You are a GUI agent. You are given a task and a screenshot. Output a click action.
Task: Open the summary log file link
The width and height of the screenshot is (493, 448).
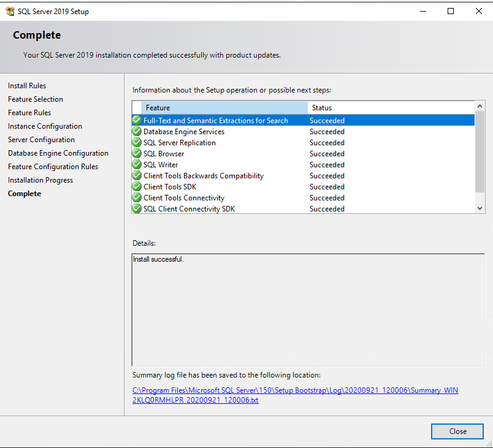[295, 395]
